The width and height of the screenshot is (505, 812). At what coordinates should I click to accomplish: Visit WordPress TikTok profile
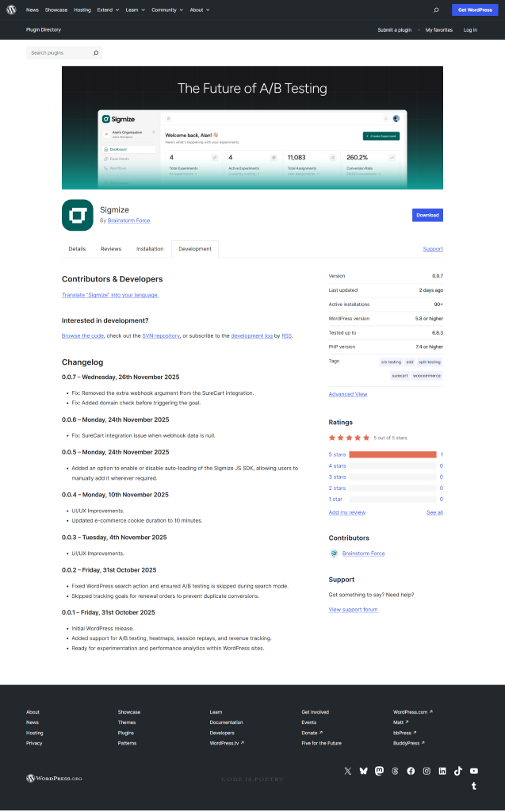tap(458, 771)
